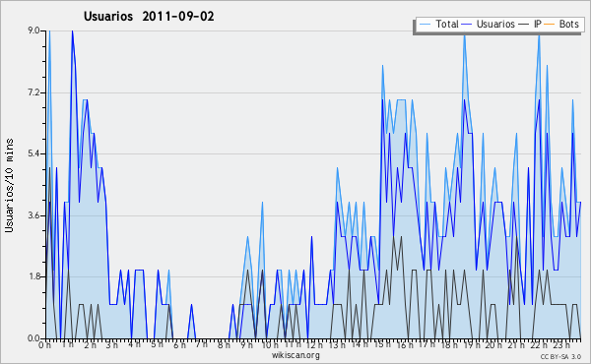The width and height of the screenshot is (591, 364).
Task: Click the y-axis label 'Usuarios/10 mins'
Action: [9, 185]
